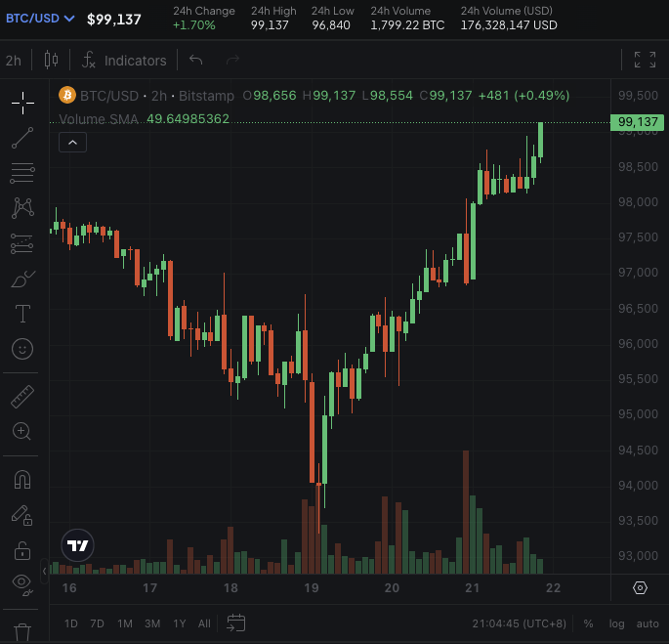669x644 pixels.
Task: Toggle magnet mode for drawings
Action: coord(22,480)
